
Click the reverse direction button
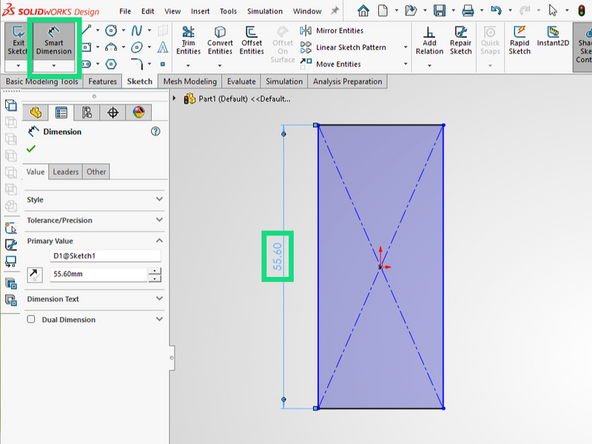35,275
